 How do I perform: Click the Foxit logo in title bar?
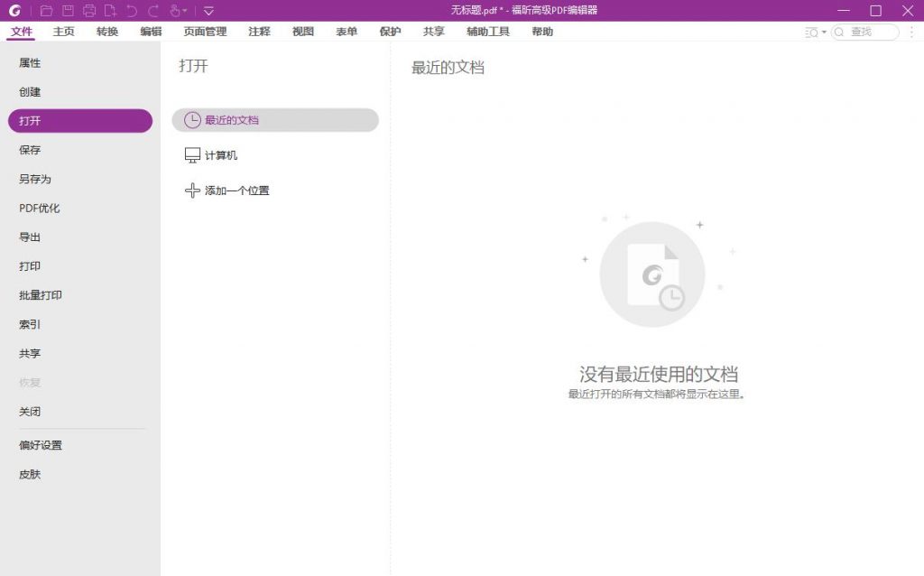[x=15, y=10]
